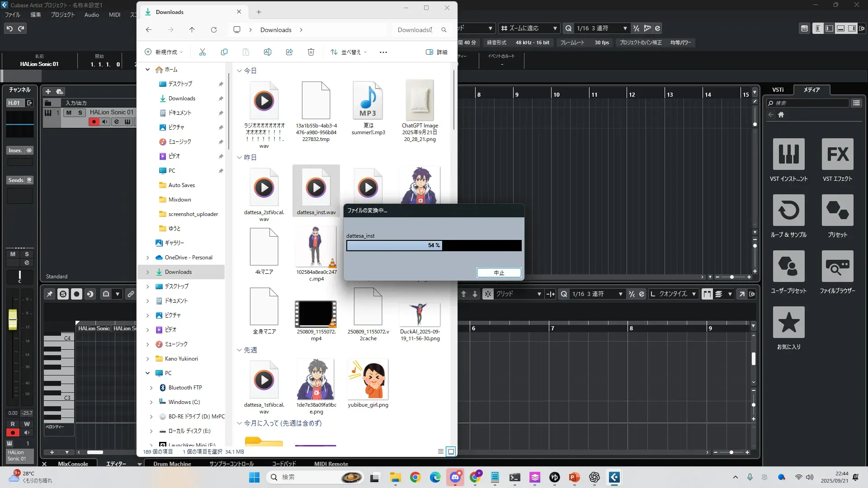Expand the OneDrive - Personal tree item
The width and height of the screenshot is (868, 488).
[147, 258]
